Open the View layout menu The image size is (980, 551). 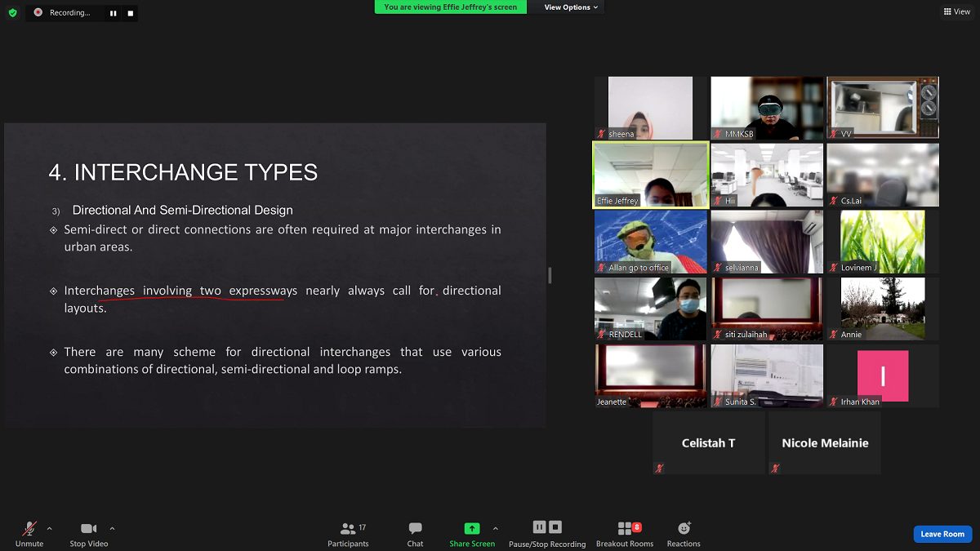(x=957, y=11)
